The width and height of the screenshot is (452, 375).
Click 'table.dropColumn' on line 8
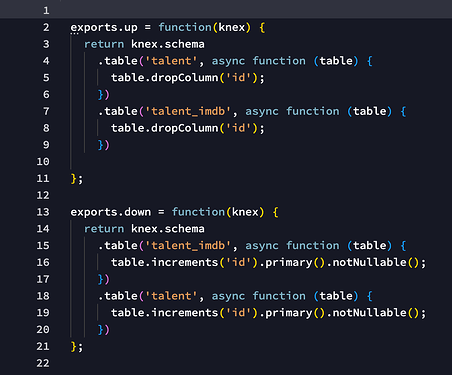pyautogui.click(x=164, y=128)
